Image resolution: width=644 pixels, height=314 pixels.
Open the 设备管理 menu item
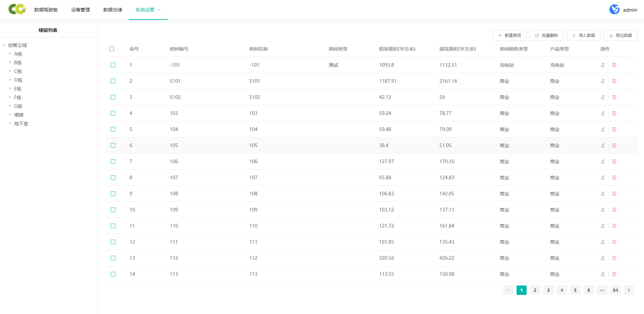80,10
